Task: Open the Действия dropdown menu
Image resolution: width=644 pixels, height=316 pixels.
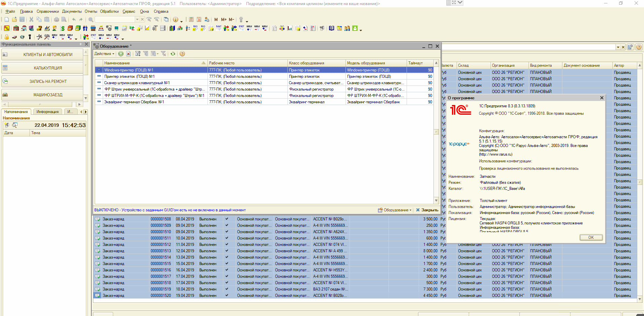Action: tap(104, 54)
